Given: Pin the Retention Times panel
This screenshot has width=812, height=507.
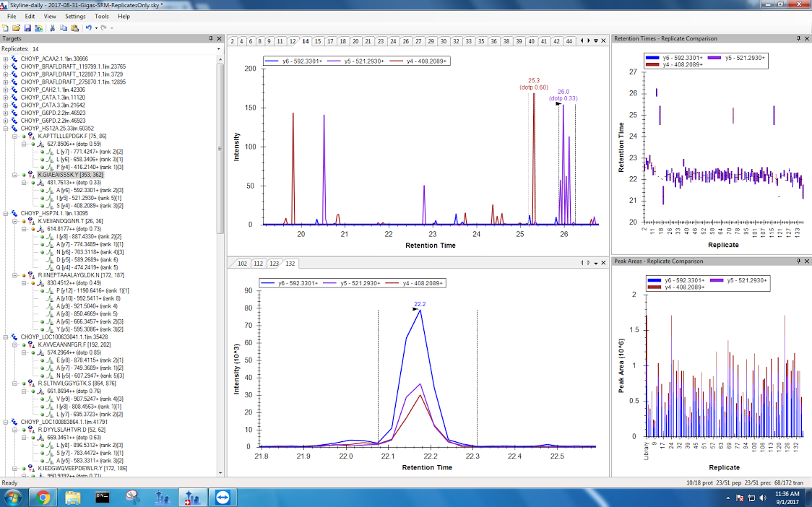Looking at the screenshot, I should 798,38.
